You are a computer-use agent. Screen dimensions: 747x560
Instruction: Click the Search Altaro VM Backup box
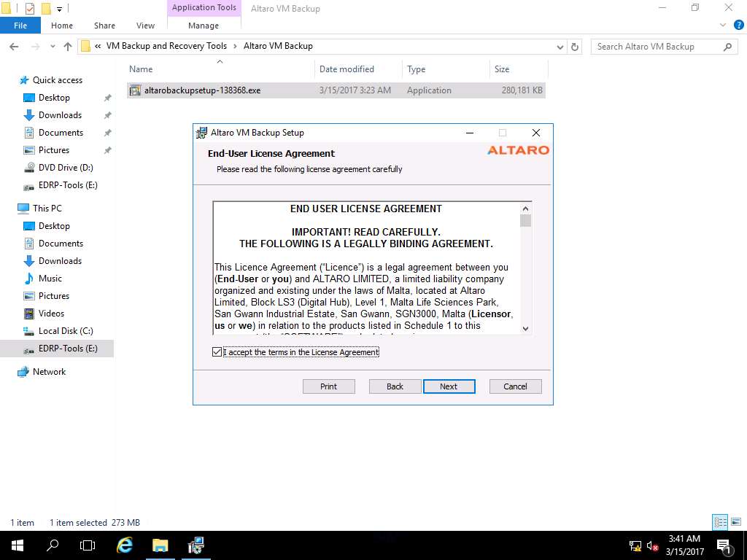pos(657,47)
